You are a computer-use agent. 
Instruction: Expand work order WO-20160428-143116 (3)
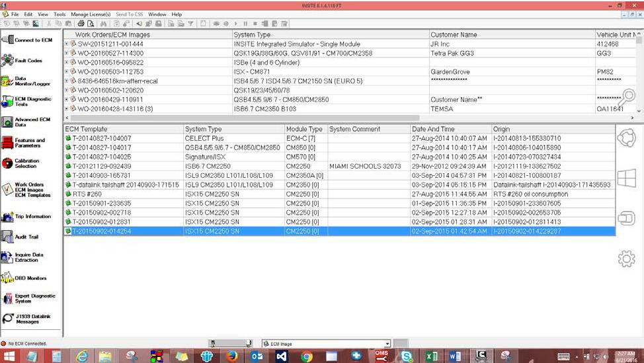click(66, 109)
